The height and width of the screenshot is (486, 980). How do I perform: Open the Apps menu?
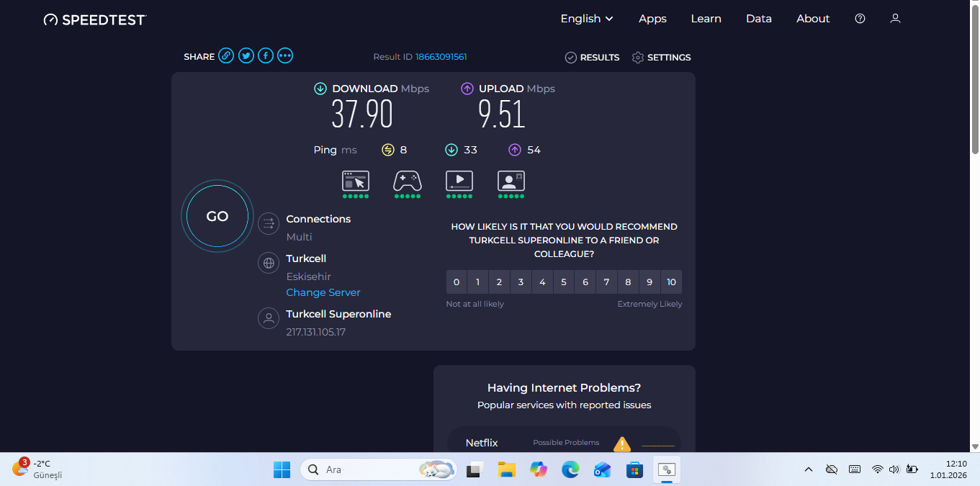(652, 19)
